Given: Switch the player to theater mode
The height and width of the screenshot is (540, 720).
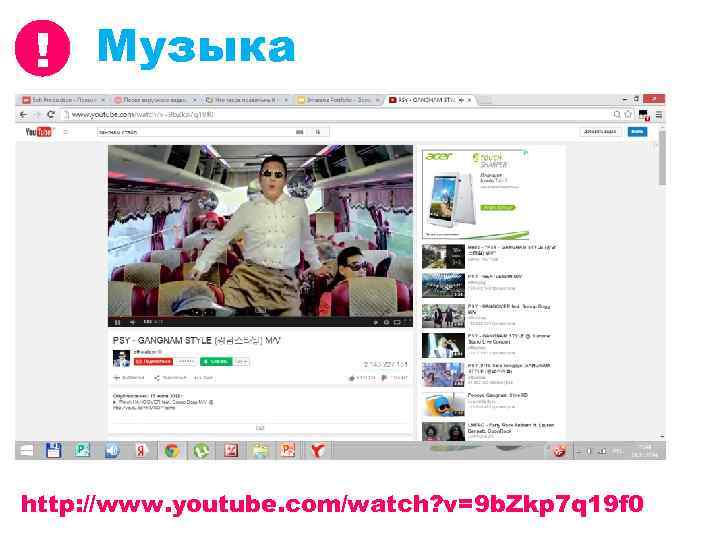Looking at the screenshot, I should pos(397,322).
